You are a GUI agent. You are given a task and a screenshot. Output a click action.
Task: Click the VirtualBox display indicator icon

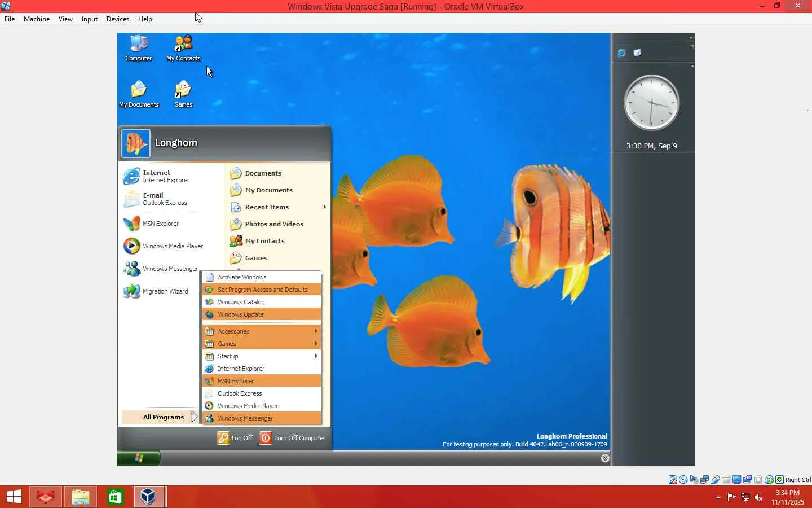coord(737,480)
